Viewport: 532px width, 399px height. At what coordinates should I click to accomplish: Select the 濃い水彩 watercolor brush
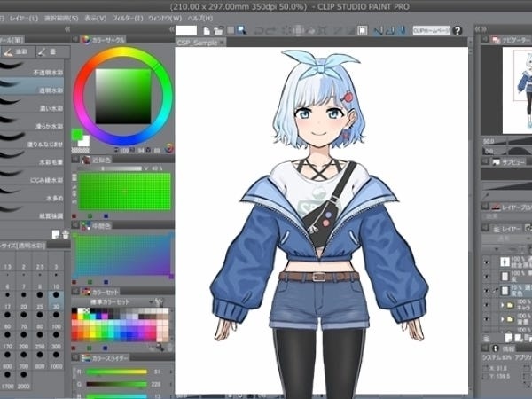click(34, 108)
